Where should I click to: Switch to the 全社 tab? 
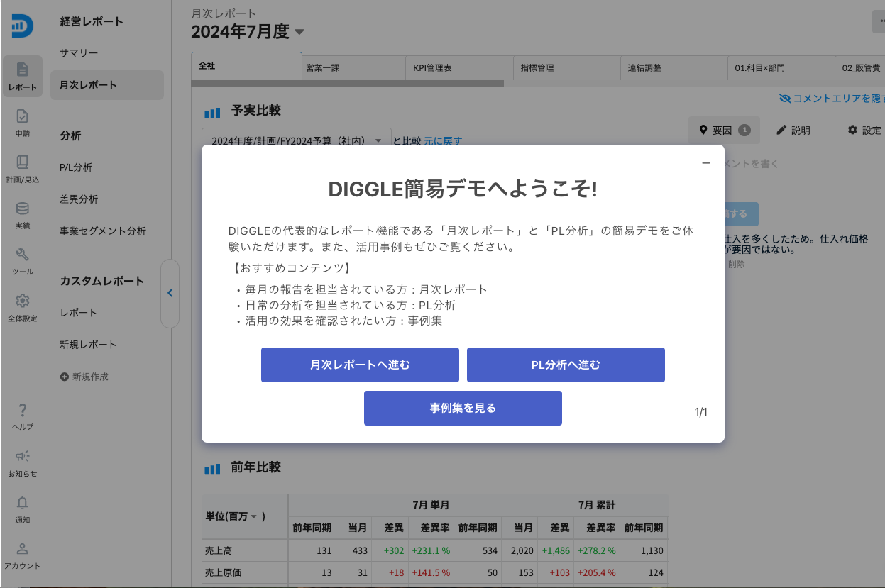tap(247, 67)
